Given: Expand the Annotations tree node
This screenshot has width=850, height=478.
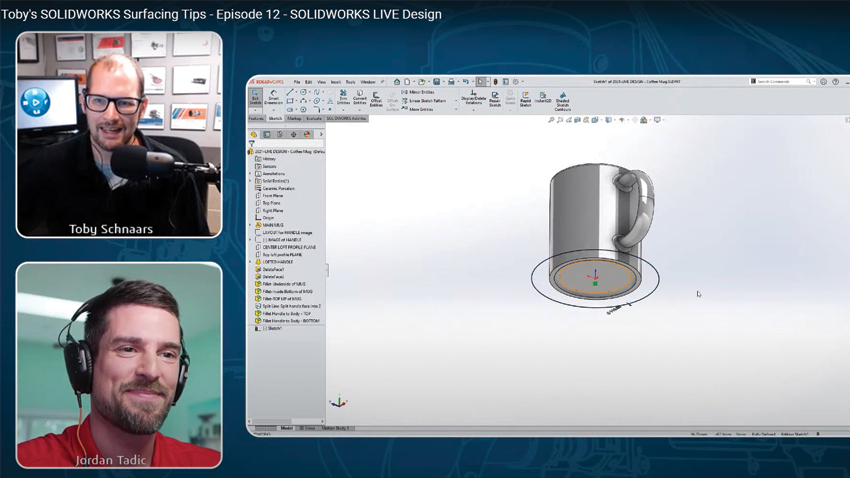Looking at the screenshot, I should click(x=250, y=174).
